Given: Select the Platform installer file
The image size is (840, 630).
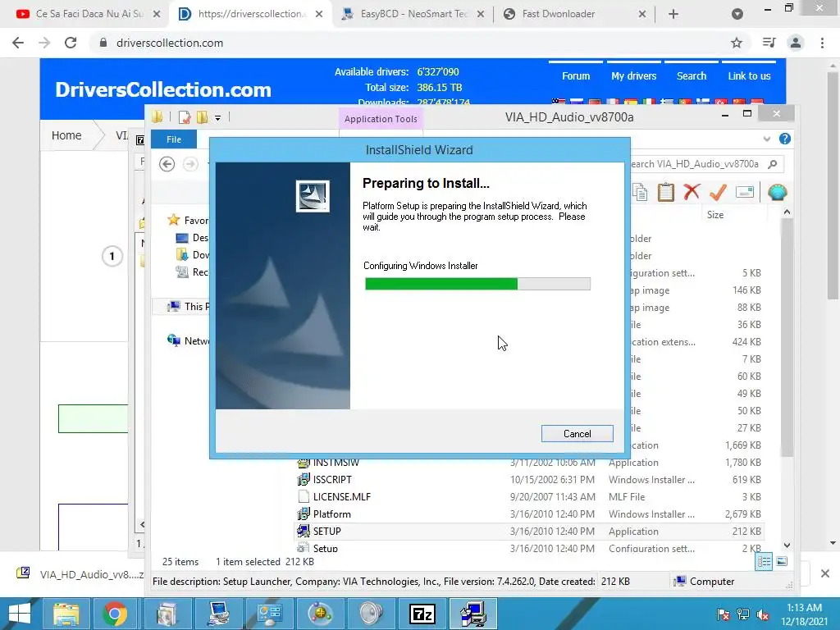Looking at the screenshot, I should click(529, 514).
